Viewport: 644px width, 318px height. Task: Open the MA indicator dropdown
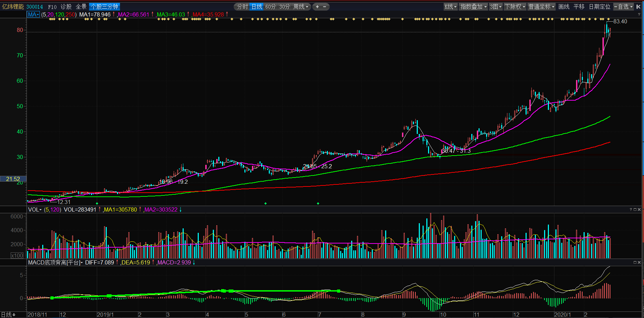[33, 14]
